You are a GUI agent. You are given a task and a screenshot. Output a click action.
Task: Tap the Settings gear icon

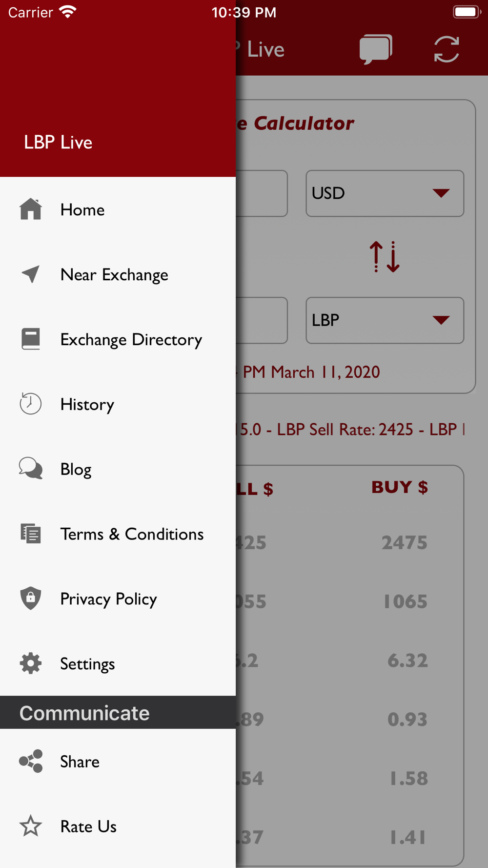tap(31, 663)
